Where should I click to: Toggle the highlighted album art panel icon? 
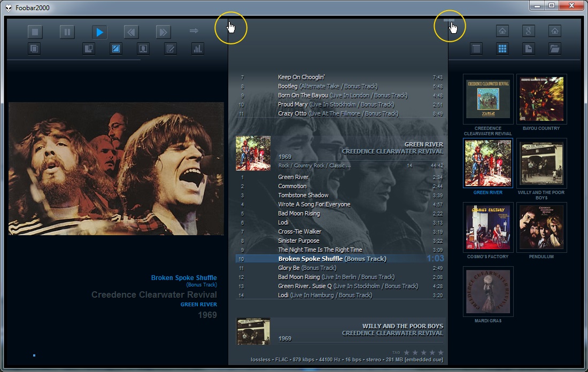[116, 49]
